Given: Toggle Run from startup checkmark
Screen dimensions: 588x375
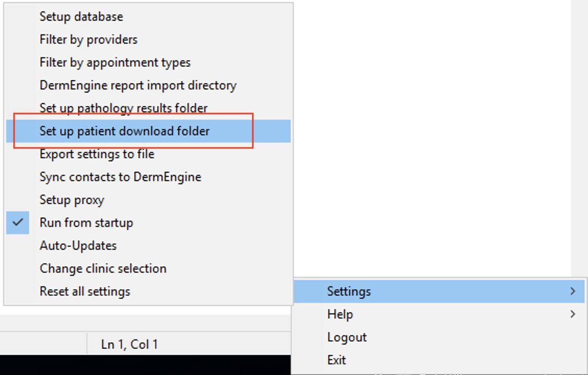Looking at the screenshot, I should coord(87,223).
